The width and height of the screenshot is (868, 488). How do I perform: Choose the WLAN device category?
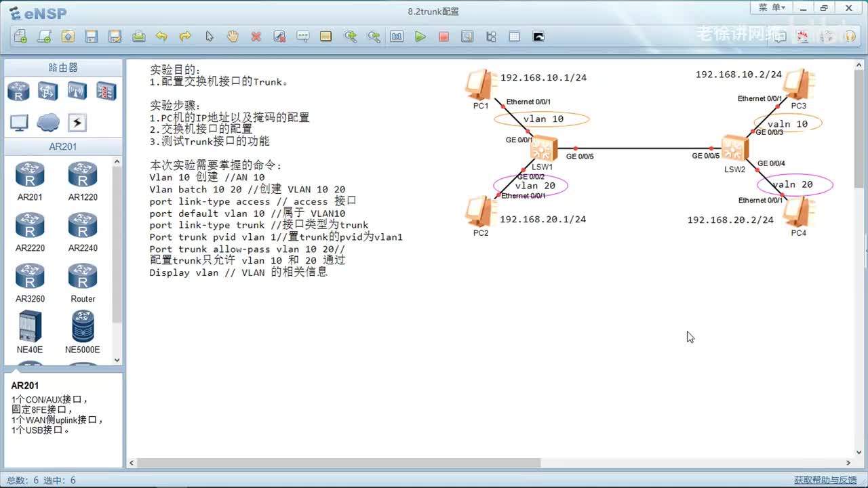coord(77,91)
